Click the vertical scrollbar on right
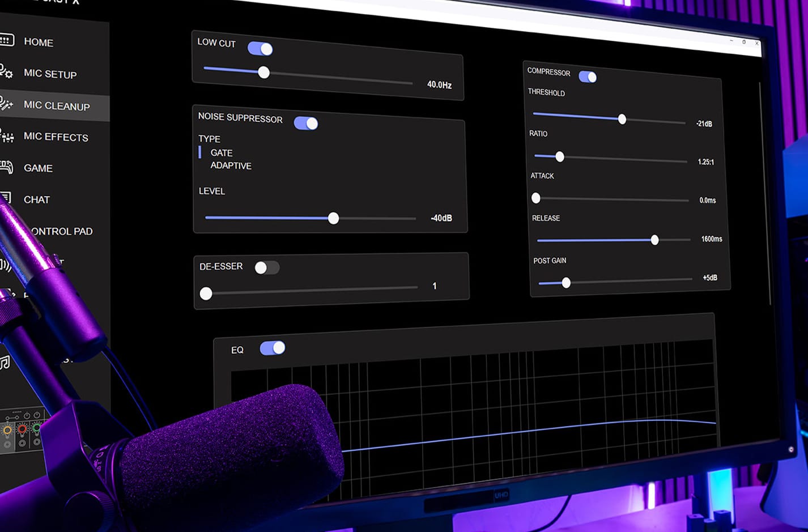 point(765,193)
